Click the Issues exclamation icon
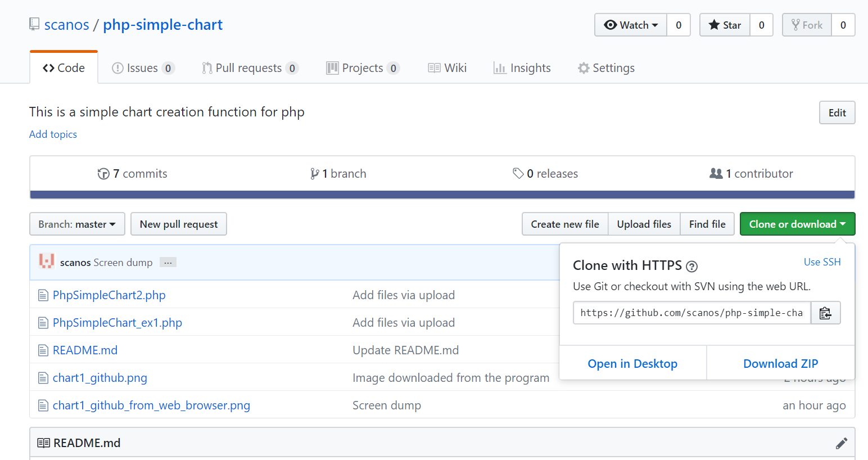 [117, 68]
